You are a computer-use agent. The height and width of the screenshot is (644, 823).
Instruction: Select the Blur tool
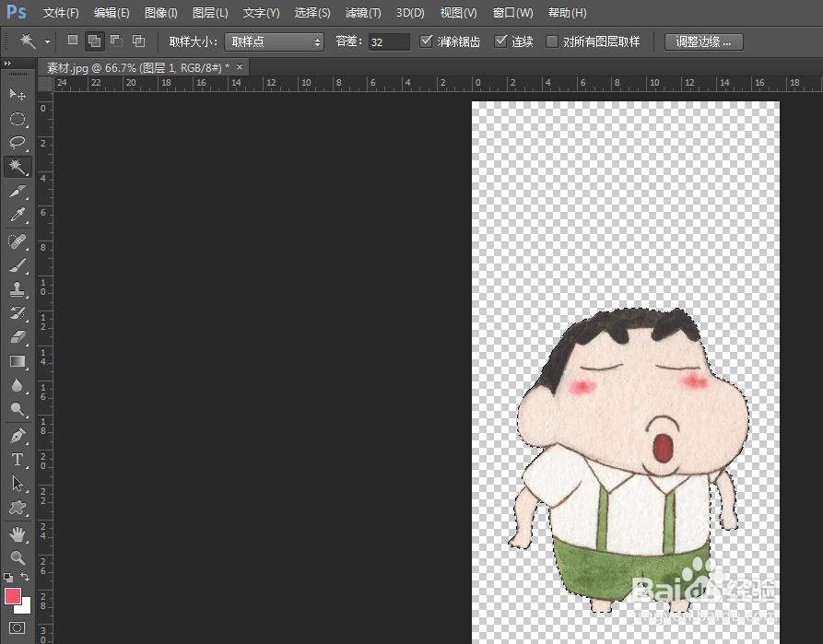click(x=18, y=385)
